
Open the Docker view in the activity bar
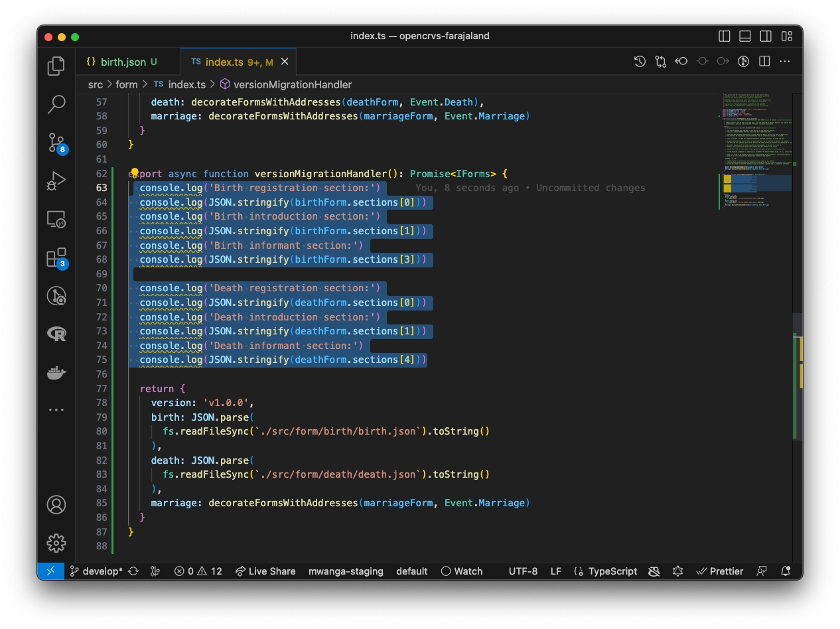point(56,372)
